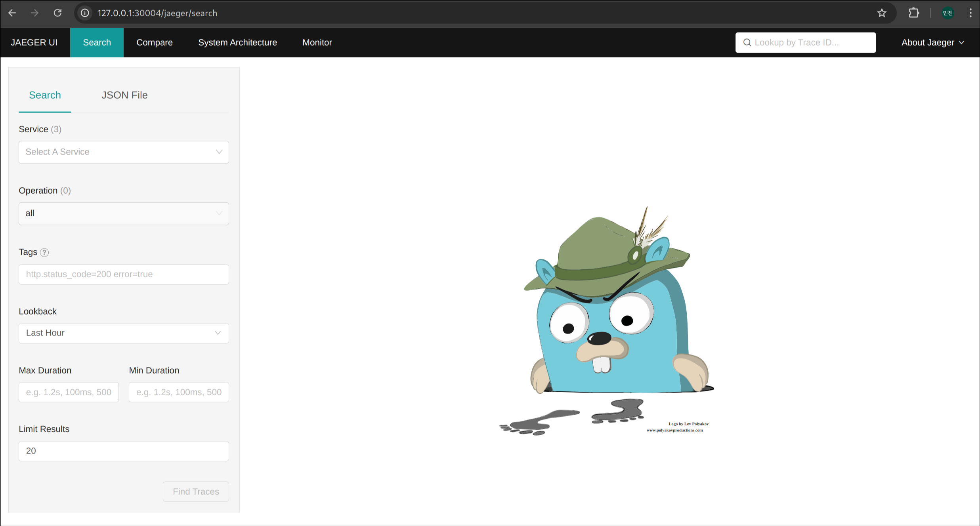Focus the Limit Results field showing 20
980x526 pixels.
[x=124, y=451]
